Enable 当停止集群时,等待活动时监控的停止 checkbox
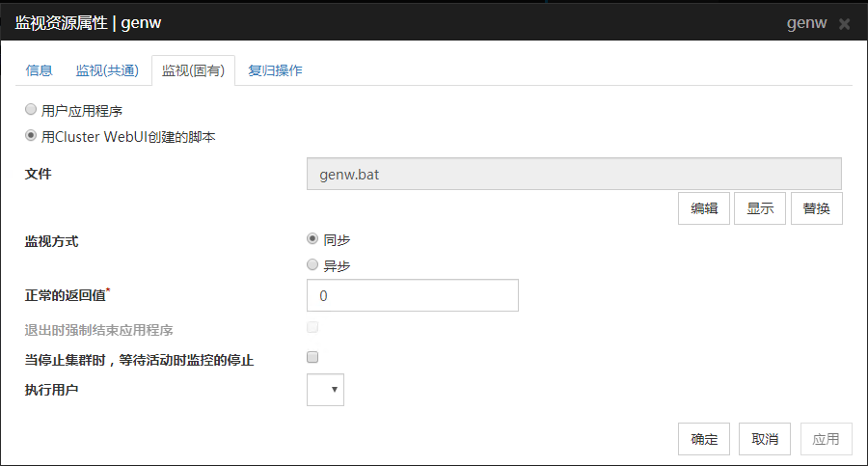 tap(312, 357)
